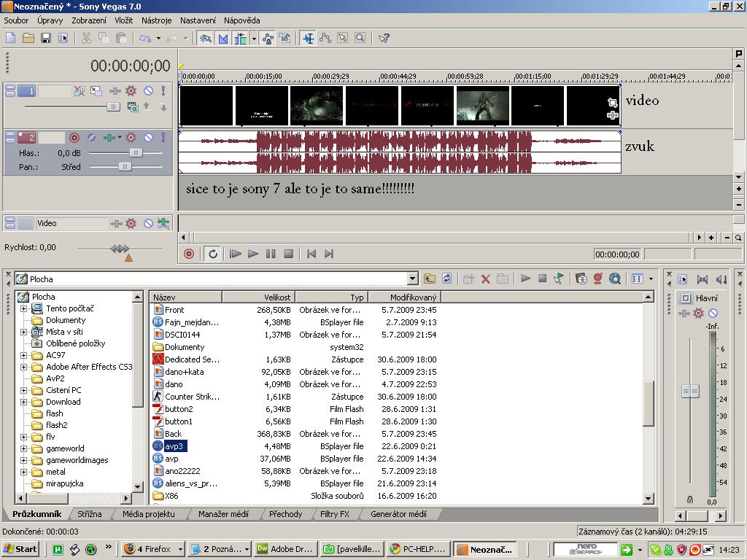
Task: Open the Plocha folder path dropdown
Action: click(x=412, y=279)
